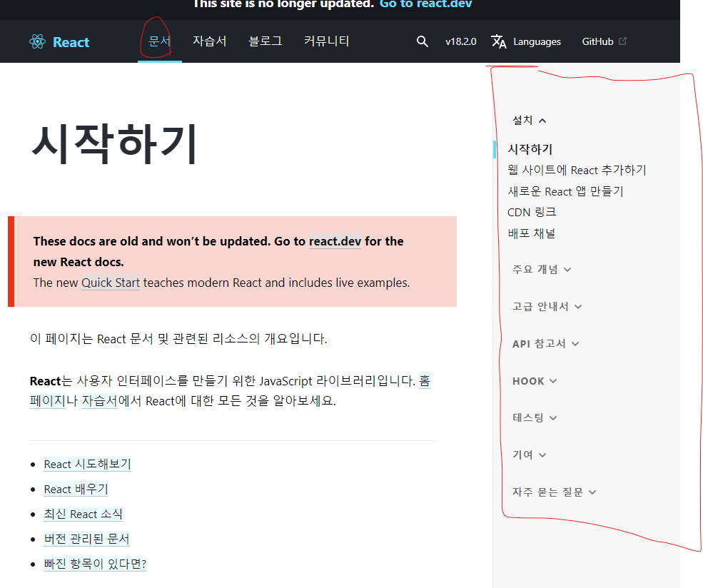
Task: Switch to the 자습서 tab
Action: pyautogui.click(x=209, y=41)
